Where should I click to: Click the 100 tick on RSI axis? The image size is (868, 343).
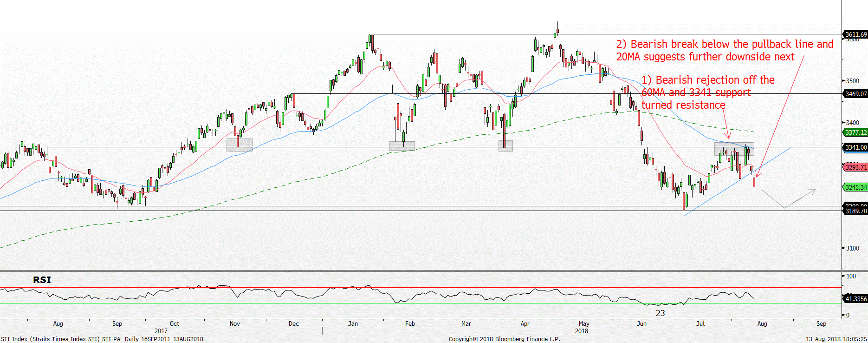coord(851,276)
